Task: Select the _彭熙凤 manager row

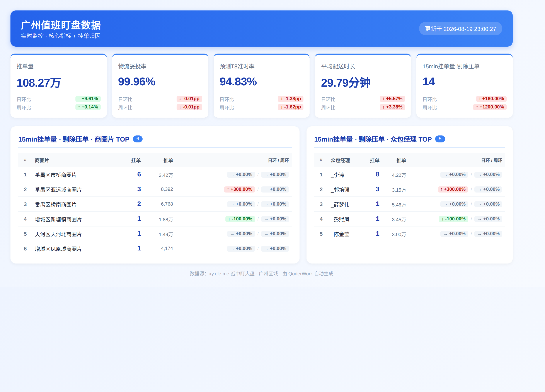Action: [x=409, y=219]
